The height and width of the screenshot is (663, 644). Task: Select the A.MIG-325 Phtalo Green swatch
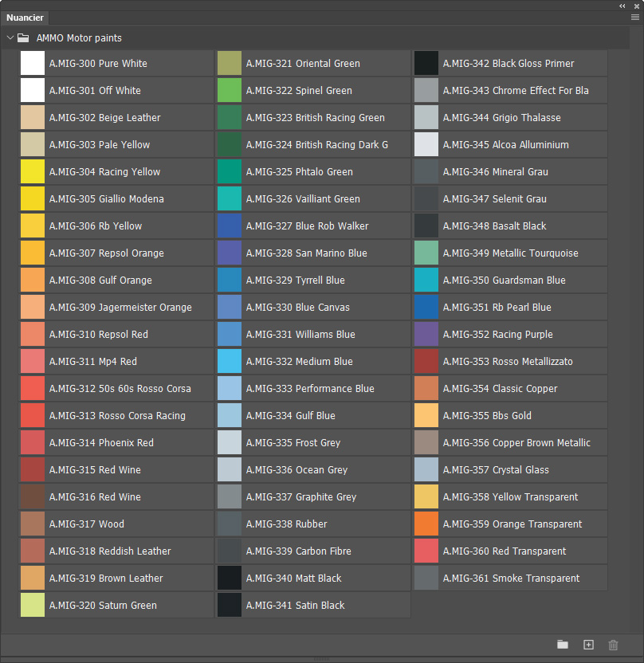[x=230, y=171]
